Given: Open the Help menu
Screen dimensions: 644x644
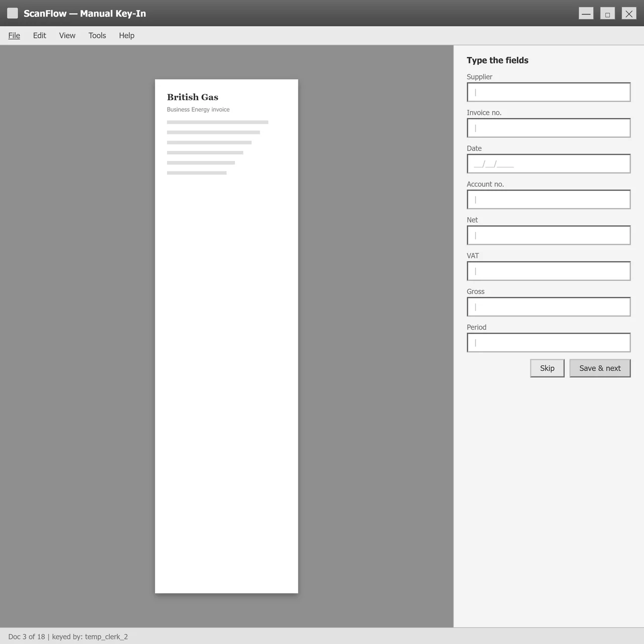Looking at the screenshot, I should click(x=127, y=35).
